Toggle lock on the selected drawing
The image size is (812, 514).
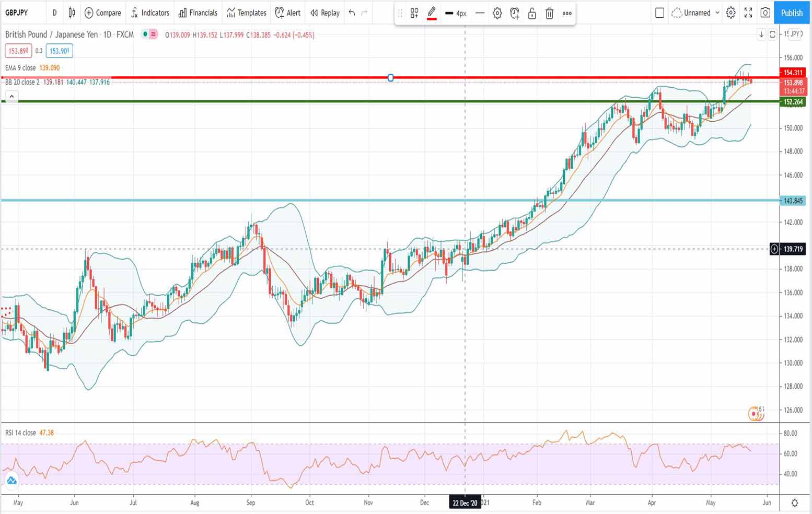point(532,14)
